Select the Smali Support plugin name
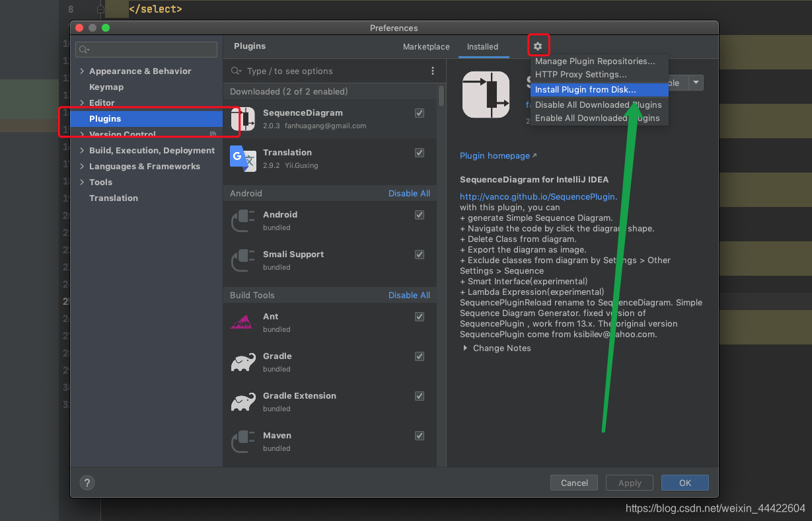Viewport: 812px width, 521px height. [x=293, y=254]
